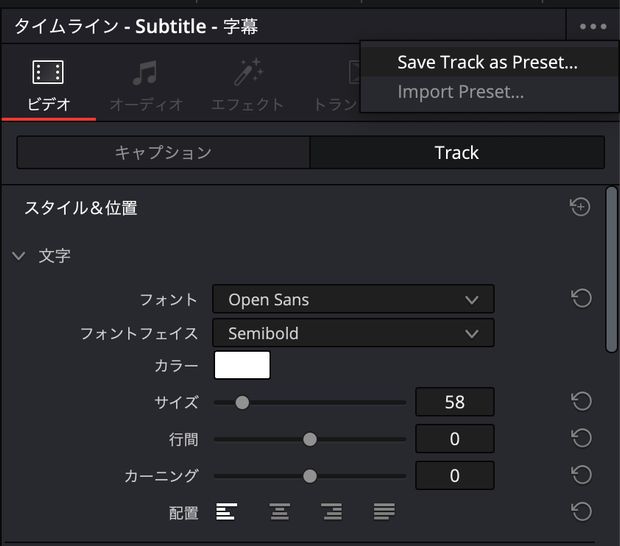Switch to the キャプション tab
620x546 pixels.
163,153
